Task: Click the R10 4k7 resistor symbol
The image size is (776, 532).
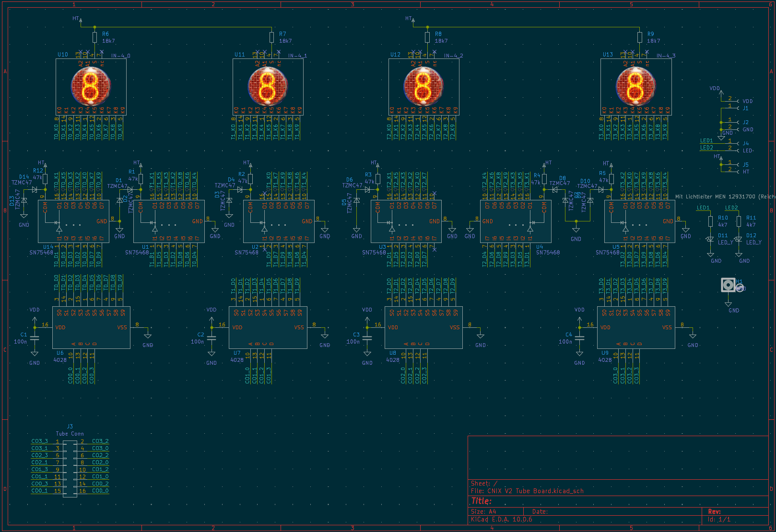Action: point(710,221)
